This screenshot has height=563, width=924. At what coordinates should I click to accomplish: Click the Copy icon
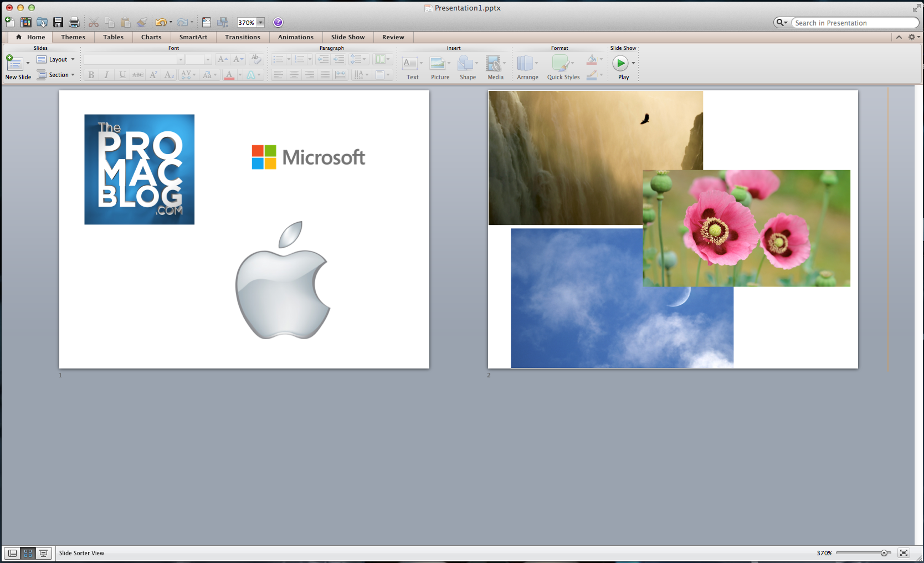pyautogui.click(x=110, y=22)
